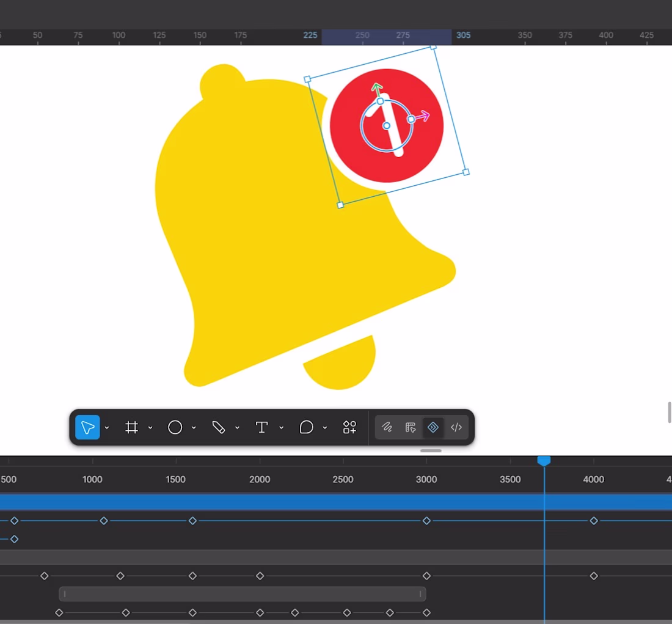Viewport: 672px width, 624px height.
Task: Click the green vertical axis arrow handle
Action: pyautogui.click(x=376, y=89)
